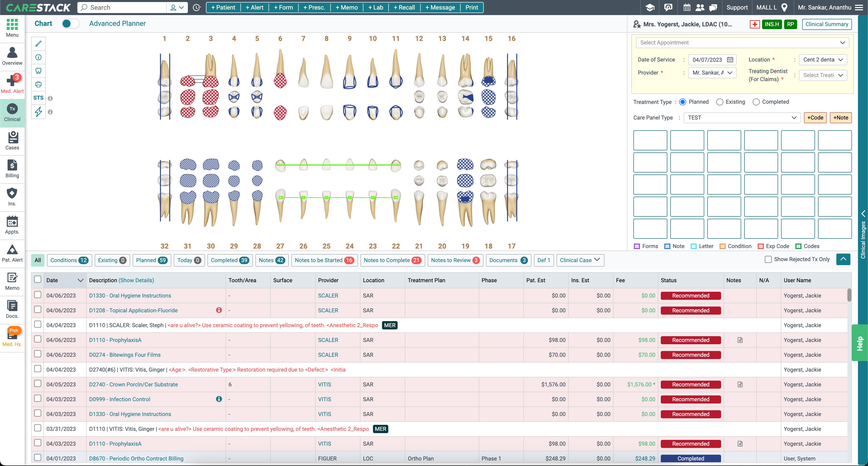The image size is (868, 466).
Task: Check the D0274 Bitewings Four Films row
Action: (x=38, y=354)
